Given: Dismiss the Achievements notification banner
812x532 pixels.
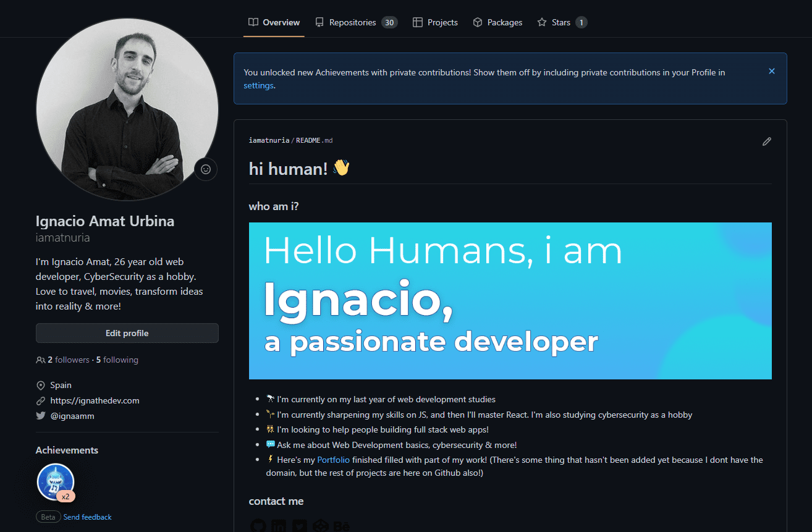Looking at the screenshot, I should click(771, 71).
